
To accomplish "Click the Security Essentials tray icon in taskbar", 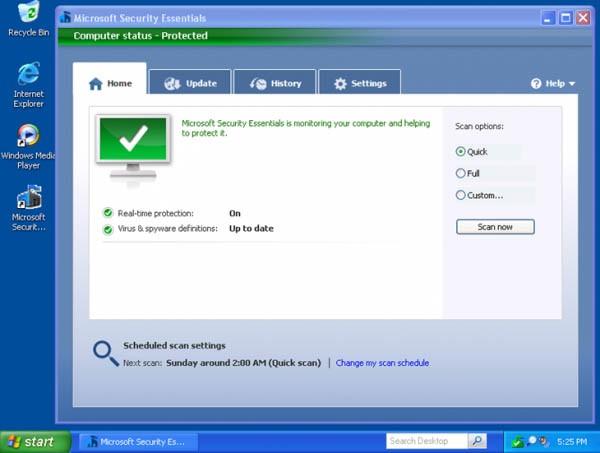I will (517, 442).
